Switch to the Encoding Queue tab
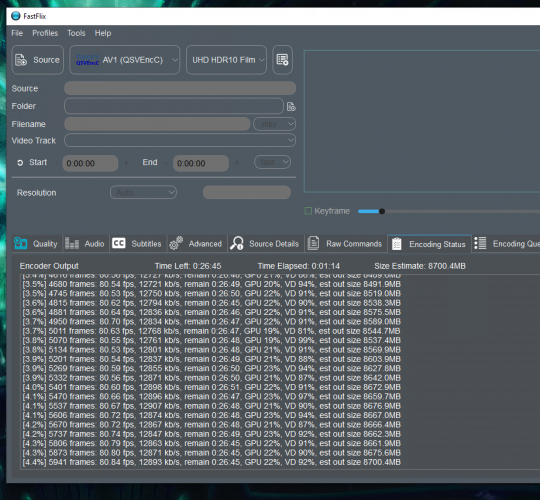This screenshot has height=500, width=540. (506, 244)
